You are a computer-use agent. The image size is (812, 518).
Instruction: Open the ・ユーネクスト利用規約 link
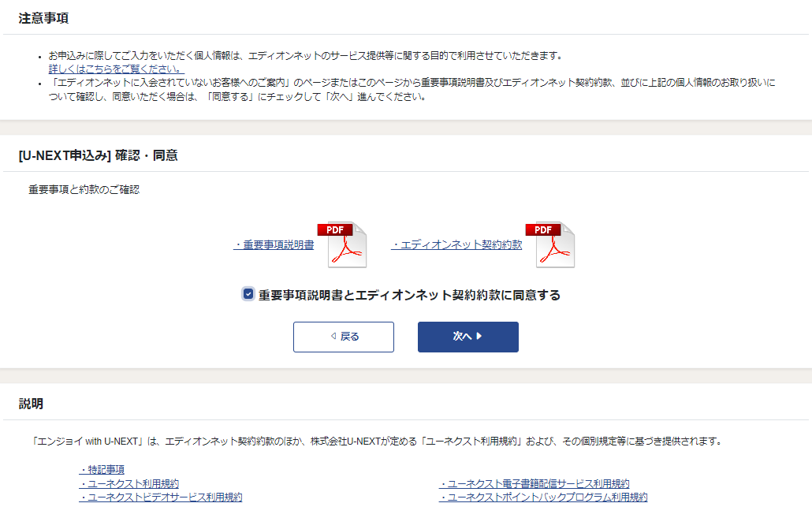[129, 483]
